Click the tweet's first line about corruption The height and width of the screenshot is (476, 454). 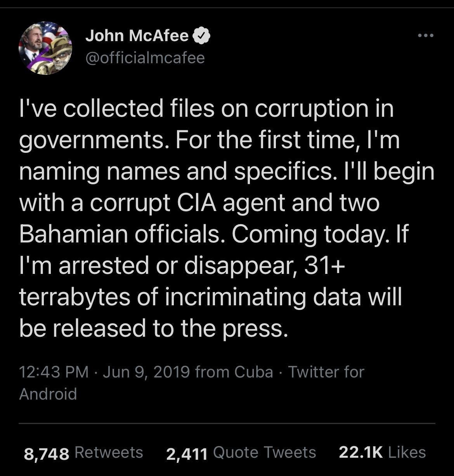[x=206, y=108]
